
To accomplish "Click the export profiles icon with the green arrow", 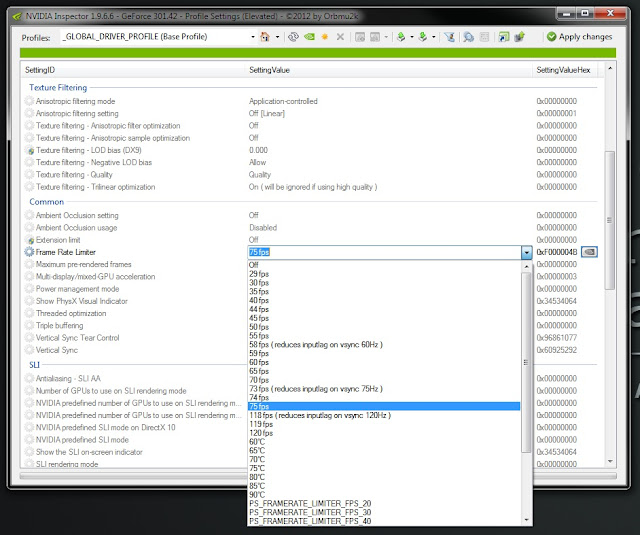I will [401, 37].
